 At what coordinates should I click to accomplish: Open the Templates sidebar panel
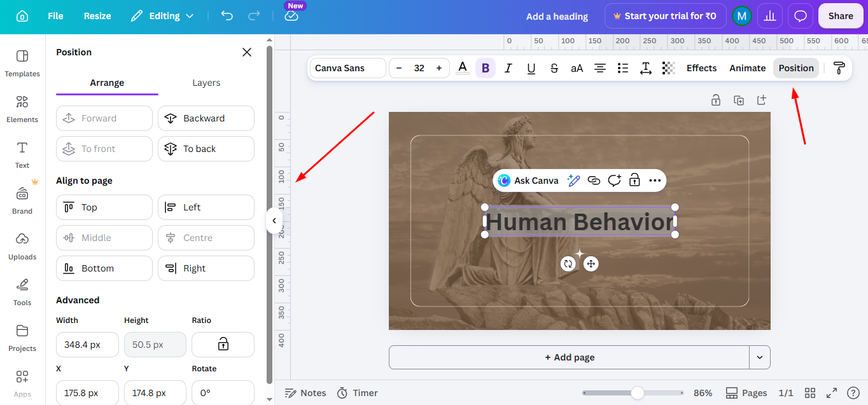click(x=22, y=63)
